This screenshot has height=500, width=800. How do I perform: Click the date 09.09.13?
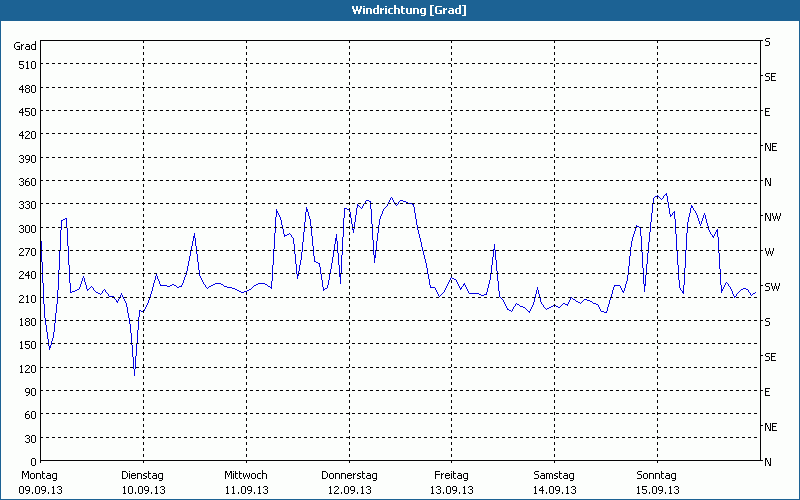coord(40,490)
